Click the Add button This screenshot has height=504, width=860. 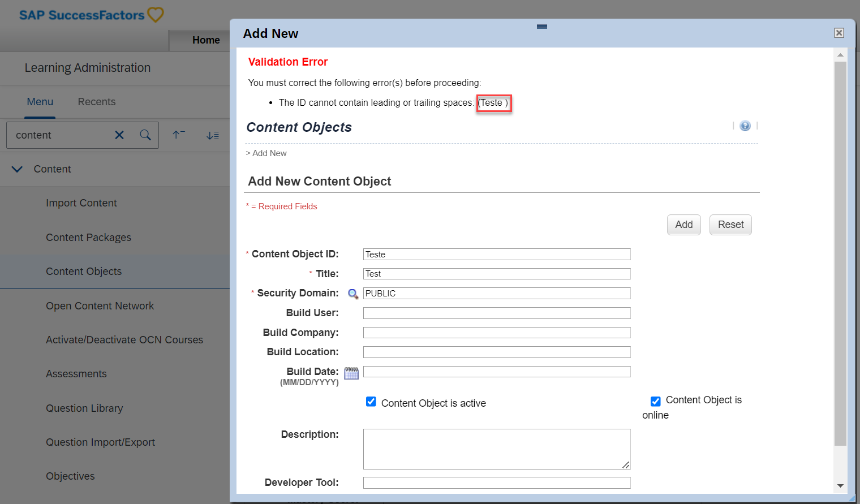tap(684, 225)
